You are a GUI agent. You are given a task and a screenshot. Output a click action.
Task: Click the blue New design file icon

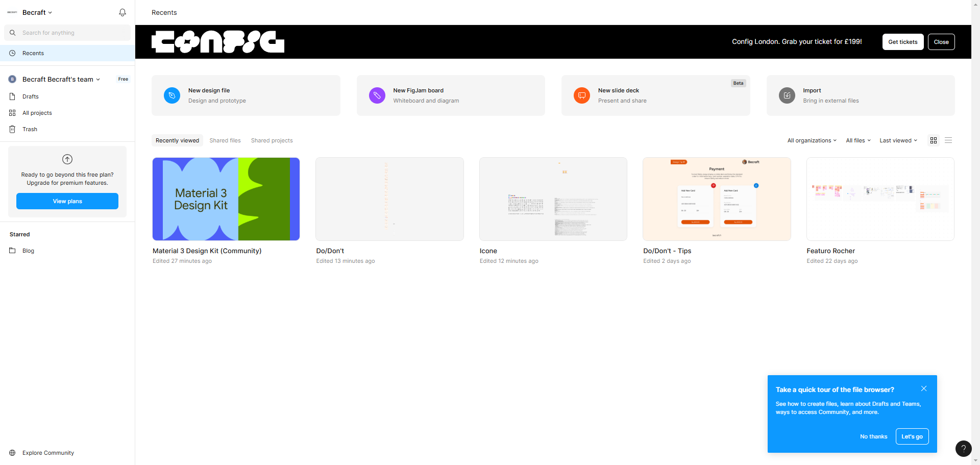point(172,95)
